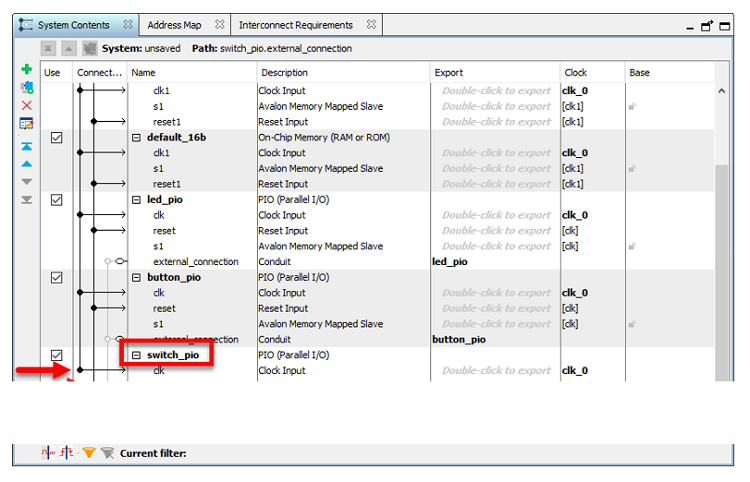Click the gray move-to-bottom icon
The height and width of the screenshot is (482, 750).
click(27, 199)
